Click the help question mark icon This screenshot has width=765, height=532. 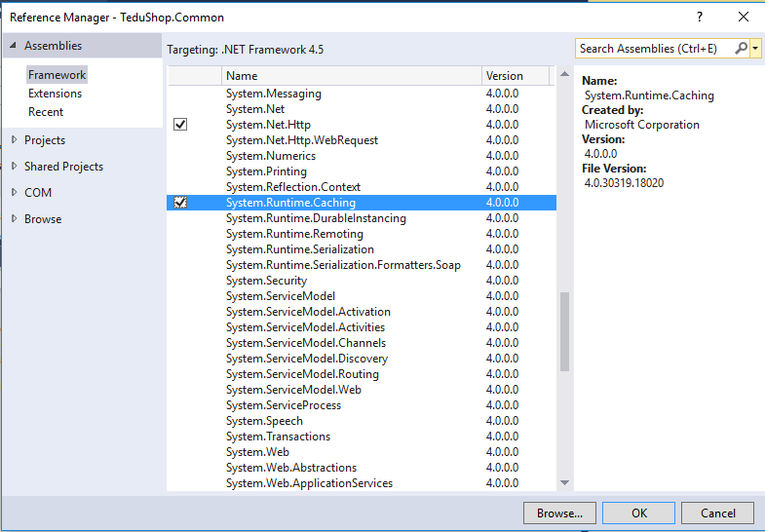(x=699, y=18)
